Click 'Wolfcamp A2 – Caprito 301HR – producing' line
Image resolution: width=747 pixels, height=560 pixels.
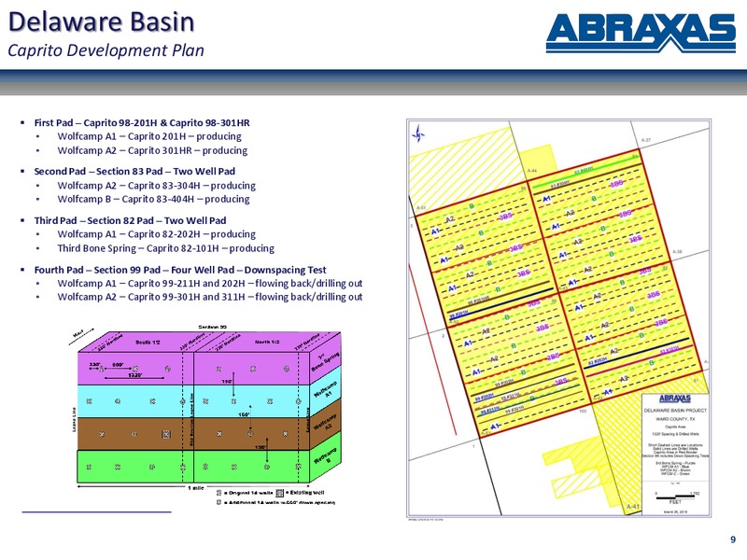click(152, 150)
